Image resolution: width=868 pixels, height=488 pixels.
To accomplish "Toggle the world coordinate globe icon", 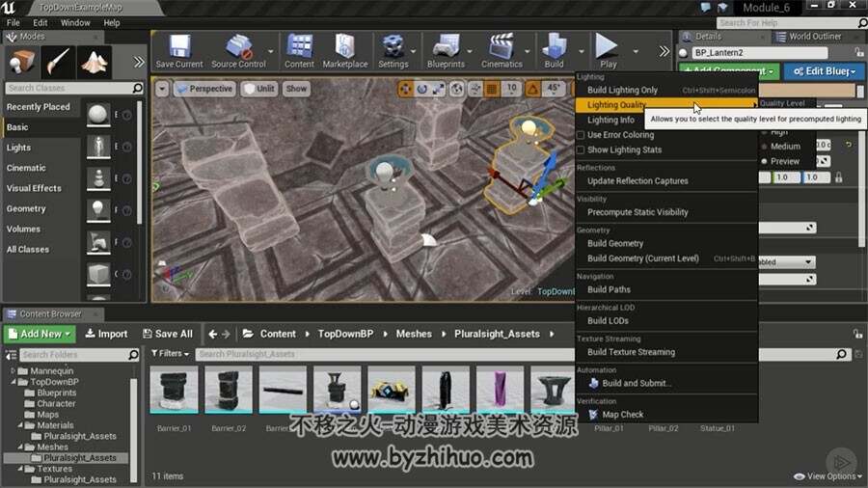I will click(x=457, y=89).
